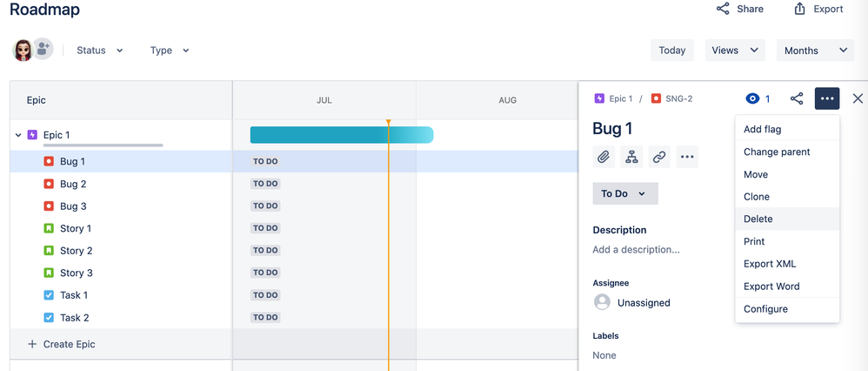This screenshot has height=371, width=868.
Task: Click the link issue chain icon
Action: (658, 157)
